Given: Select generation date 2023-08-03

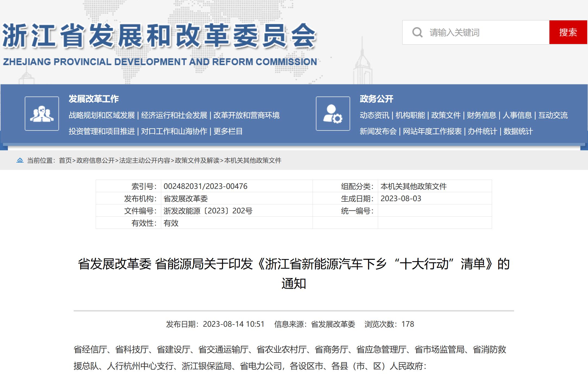Looking at the screenshot, I should tap(401, 199).
